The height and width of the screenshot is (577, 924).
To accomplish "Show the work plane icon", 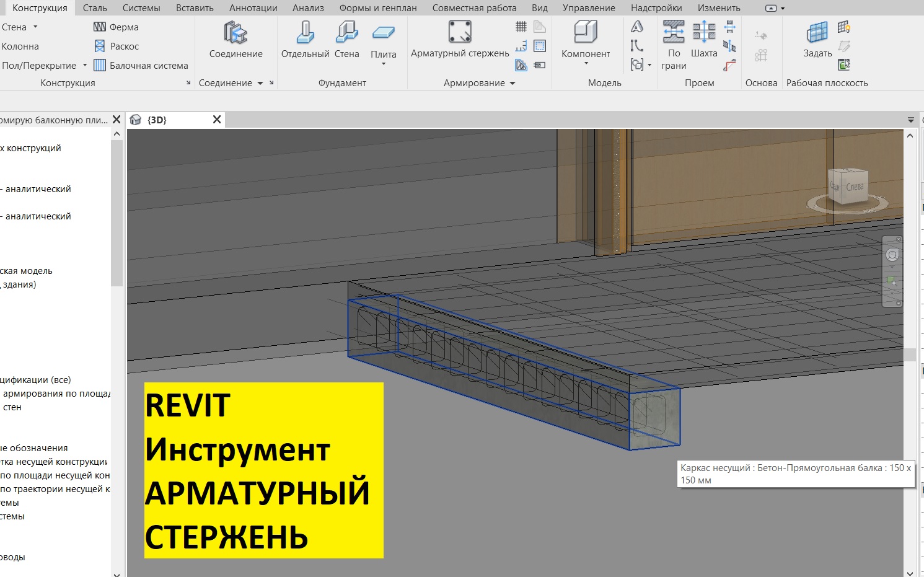I will [844, 27].
